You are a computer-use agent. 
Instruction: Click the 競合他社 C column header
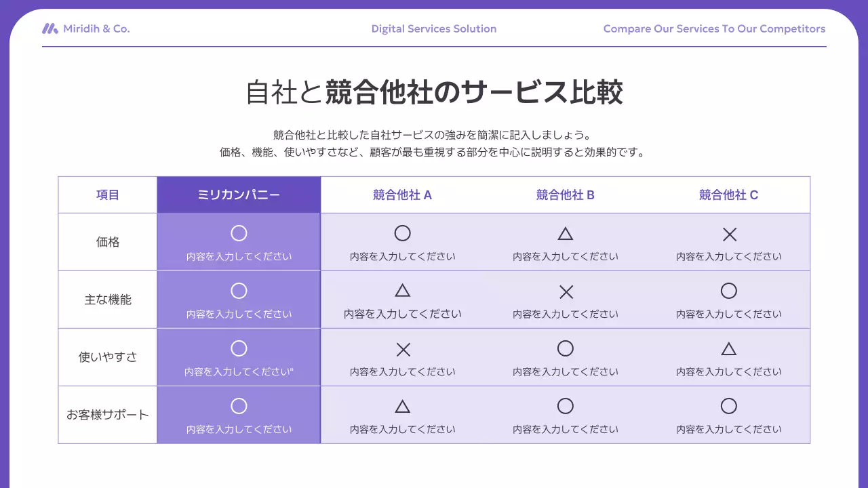pyautogui.click(x=729, y=195)
